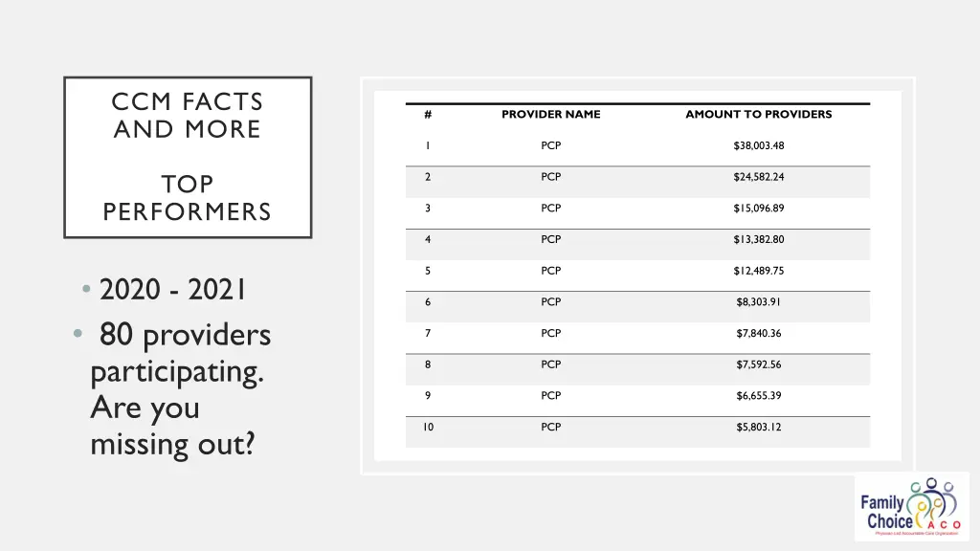Viewport: 980px width, 551px height.
Task: Select the $38,003.48 amount cell
Action: pos(759,145)
